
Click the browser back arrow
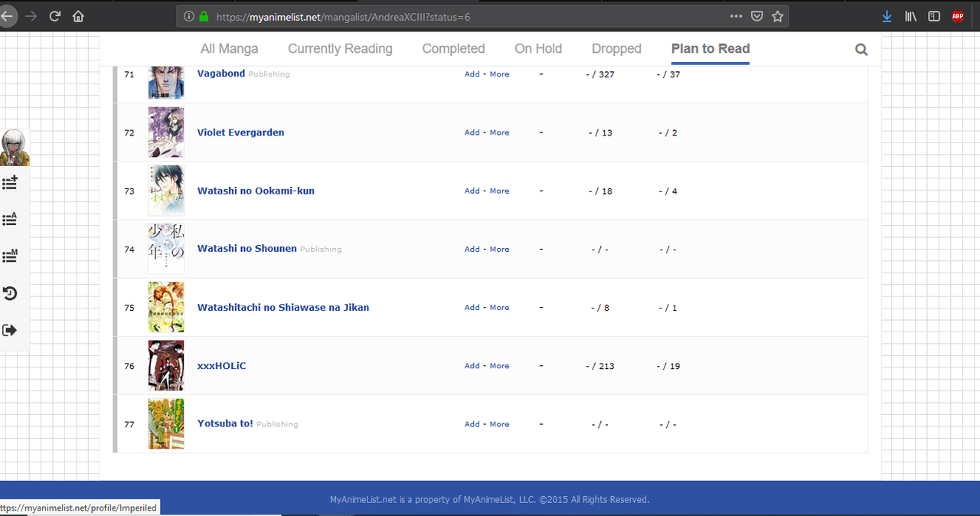click(6, 16)
